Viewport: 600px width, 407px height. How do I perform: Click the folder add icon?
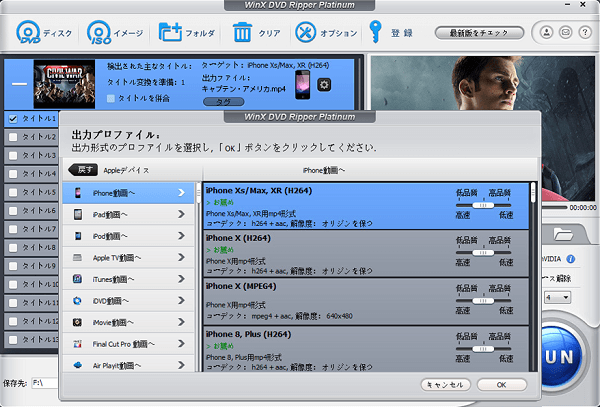pos(169,33)
